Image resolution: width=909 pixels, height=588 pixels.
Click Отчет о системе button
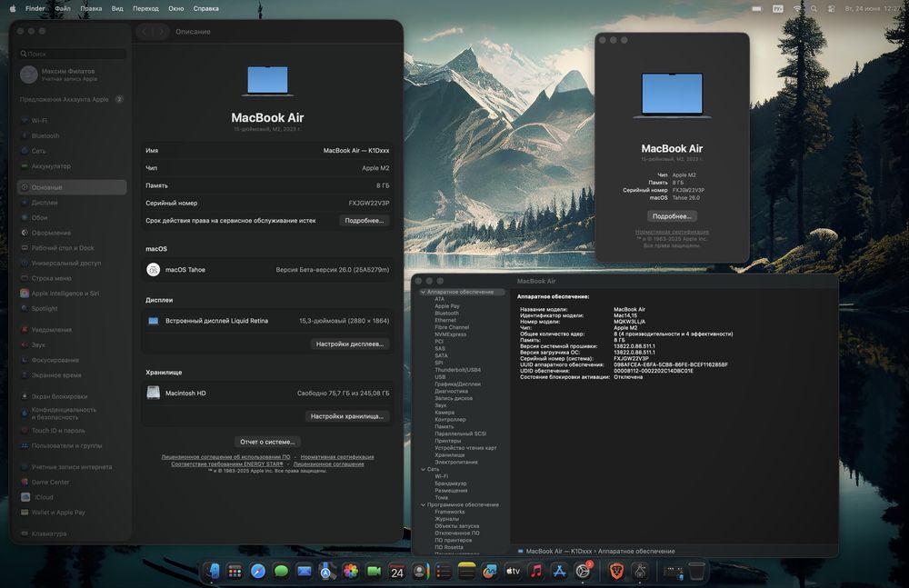[x=267, y=442]
